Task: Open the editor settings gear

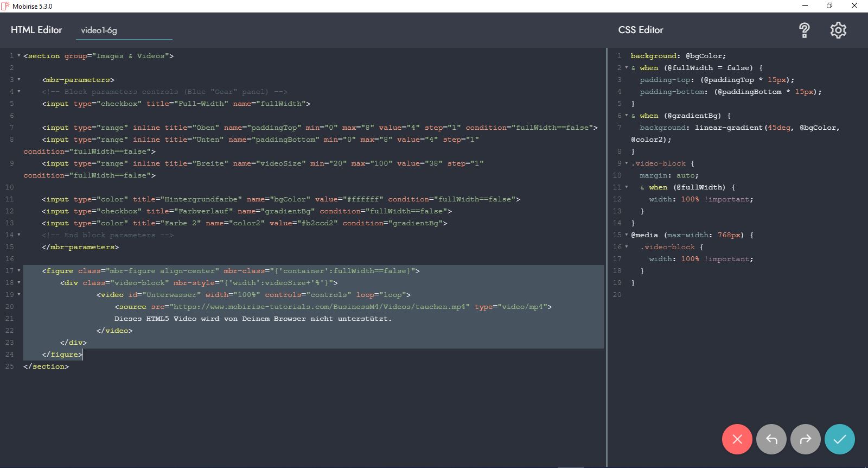Action: coord(838,30)
